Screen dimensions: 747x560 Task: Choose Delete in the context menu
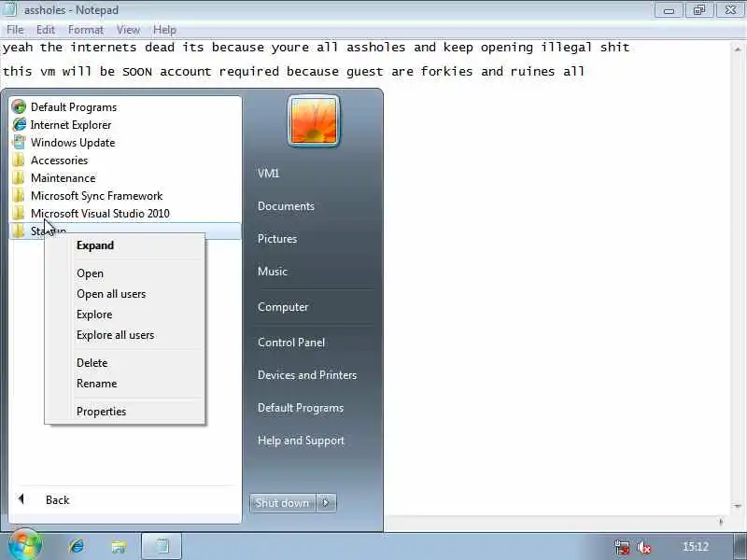point(125,363)
